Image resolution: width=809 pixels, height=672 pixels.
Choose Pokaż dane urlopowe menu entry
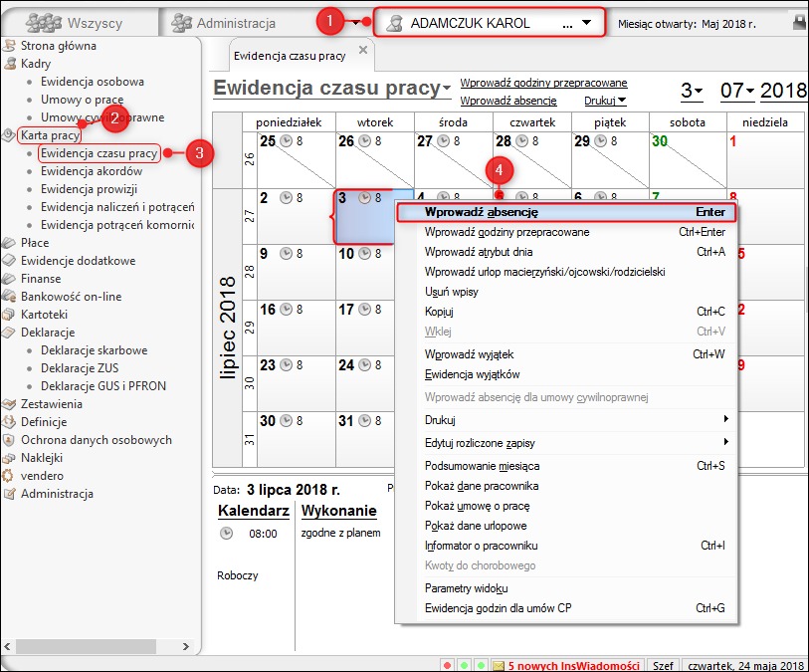pos(566,526)
